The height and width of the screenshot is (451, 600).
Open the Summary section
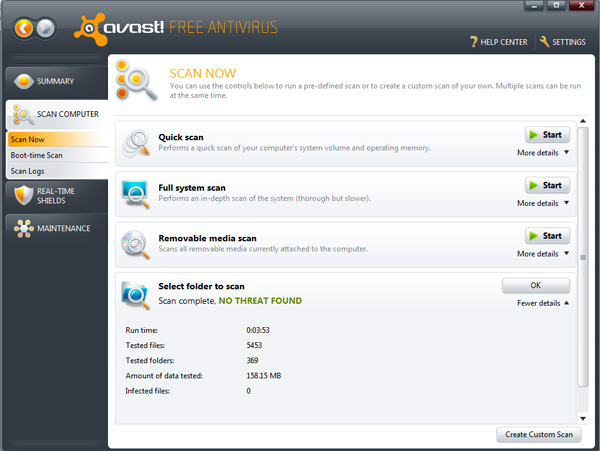(x=57, y=81)
